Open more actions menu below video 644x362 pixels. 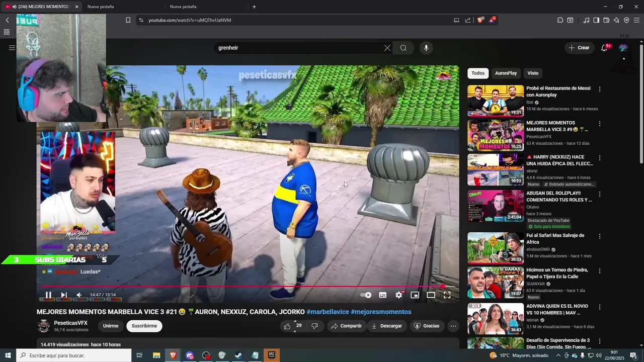pyautogui.click(x=453, y=326)
